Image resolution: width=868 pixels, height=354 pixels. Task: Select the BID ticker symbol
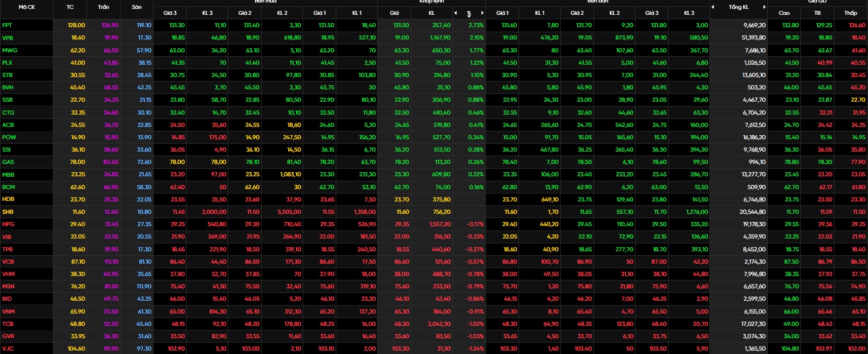tap(6, 299)
